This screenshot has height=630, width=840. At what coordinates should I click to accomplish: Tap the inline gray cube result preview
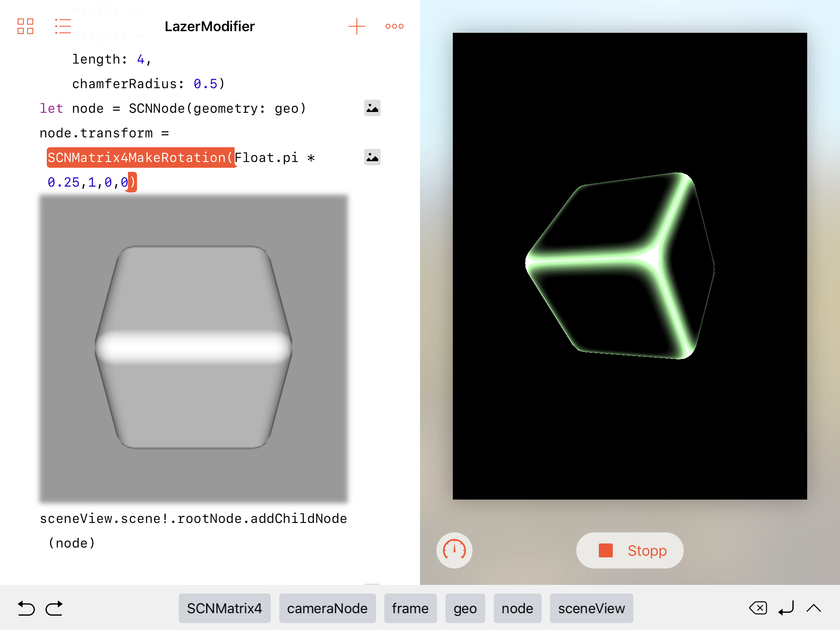(x=194, y=349)
